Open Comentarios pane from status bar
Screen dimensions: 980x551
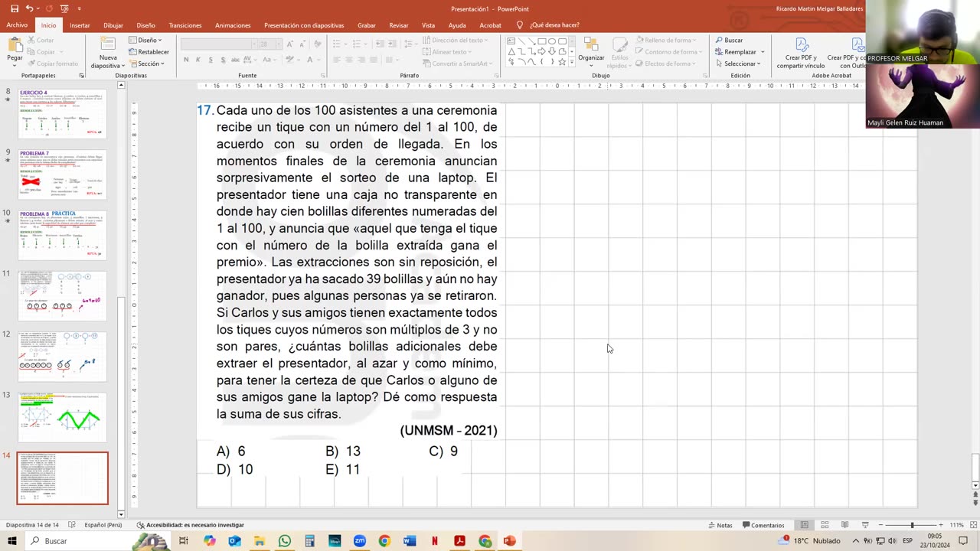(763, 525)
